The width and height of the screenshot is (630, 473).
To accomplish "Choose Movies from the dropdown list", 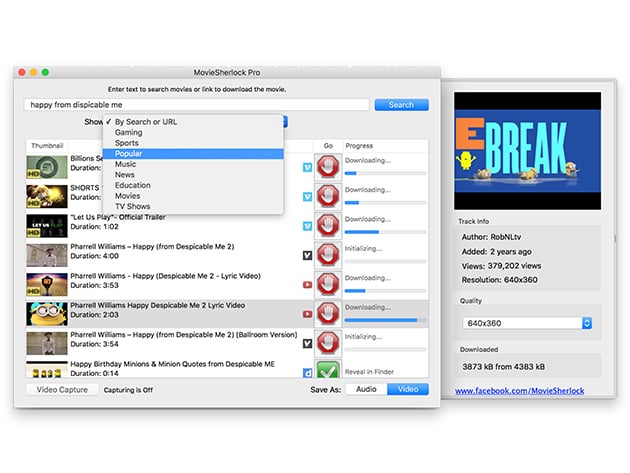I will coord(193,196).
